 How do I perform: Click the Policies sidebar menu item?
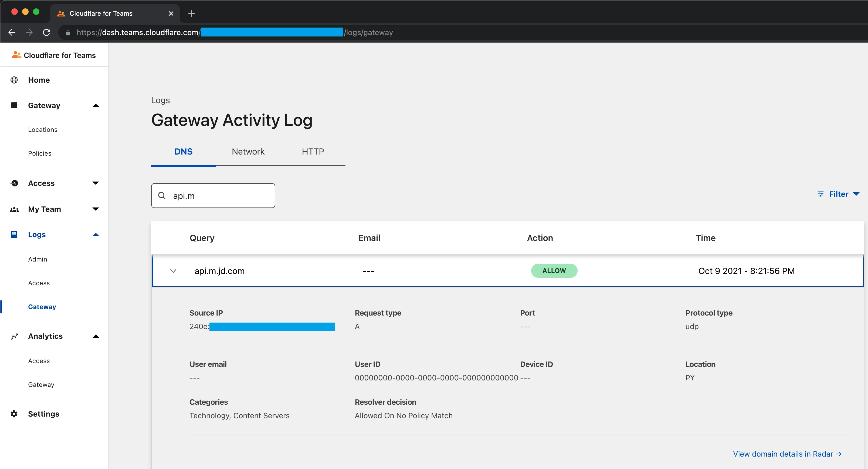[40, 153]
